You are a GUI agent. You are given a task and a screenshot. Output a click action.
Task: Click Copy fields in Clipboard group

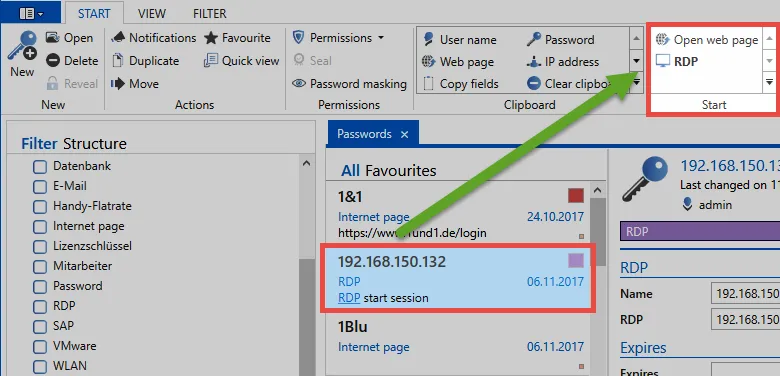pyautogui.click(x=461, y=84)
